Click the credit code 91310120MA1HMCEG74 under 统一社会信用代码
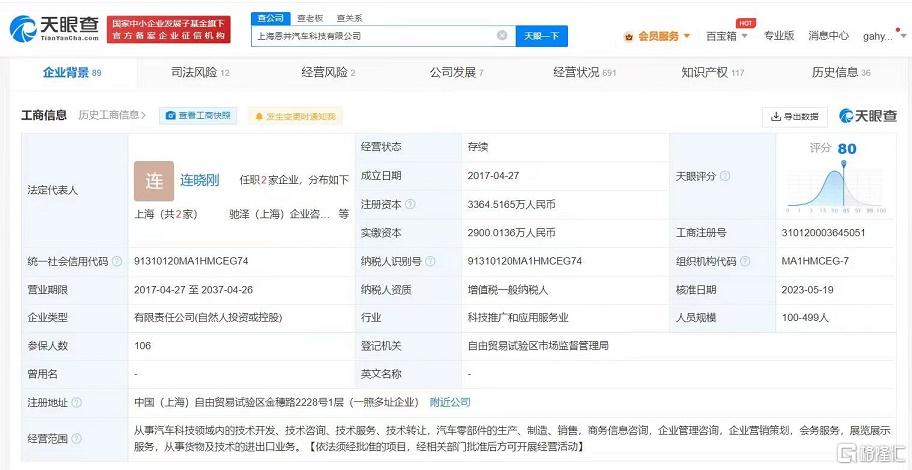This screenshot has height=470, width=912. 191,261
